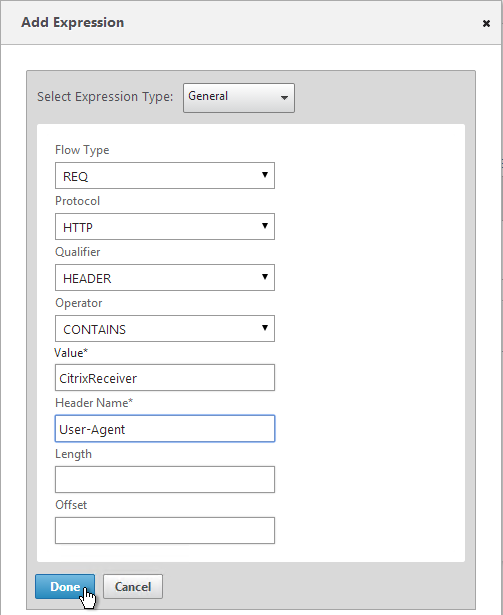This screenshot has height=615, width=503.
Task: Focus the Header Name field with User-Agent
Action: pyautogui.click(x=165, y=429)
